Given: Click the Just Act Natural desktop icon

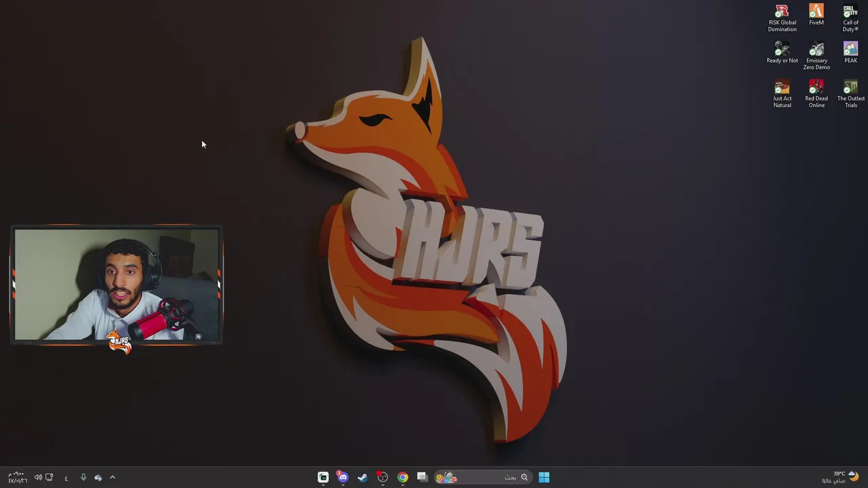Looking at the screenshot, I should point(782,94).
